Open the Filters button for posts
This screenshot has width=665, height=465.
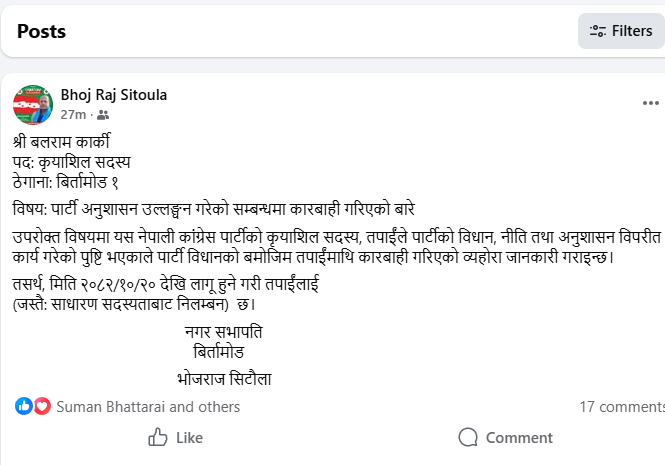621,31
